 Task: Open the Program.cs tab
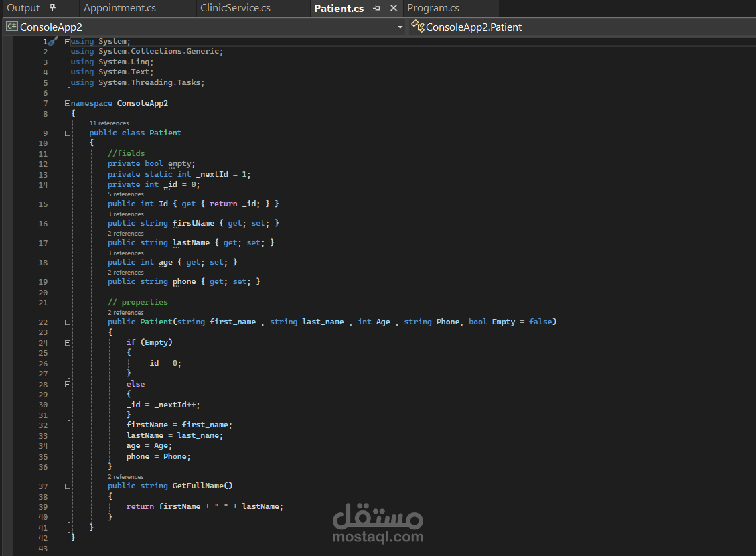point(433,8)
